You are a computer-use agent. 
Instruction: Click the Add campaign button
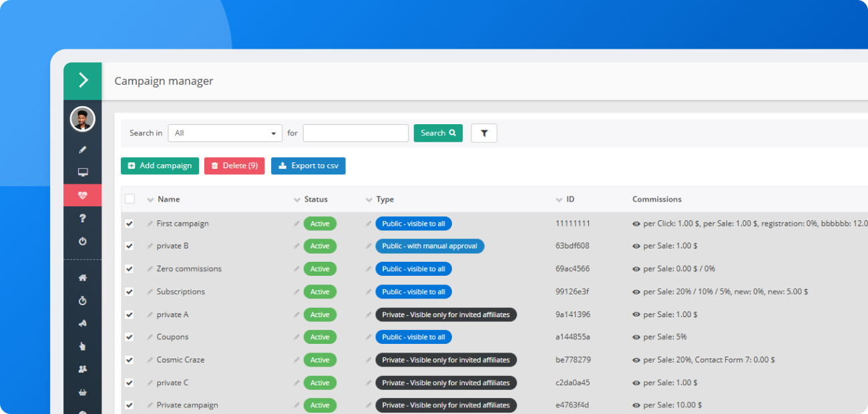[160, 166]
